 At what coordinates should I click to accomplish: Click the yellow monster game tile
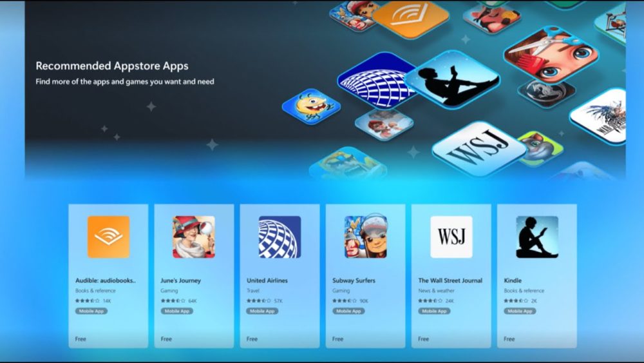pyautogui.click(x=311, y=106)
